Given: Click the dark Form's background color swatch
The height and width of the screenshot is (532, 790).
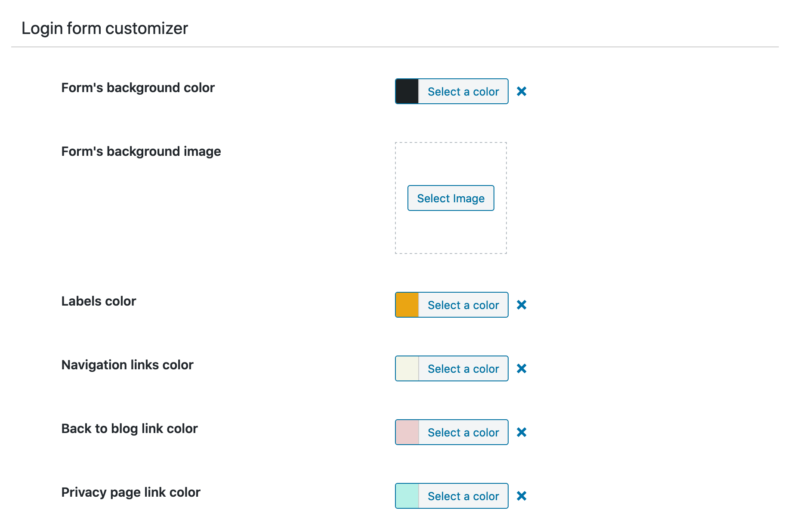Looking at the screenshot, I should 406,91.
